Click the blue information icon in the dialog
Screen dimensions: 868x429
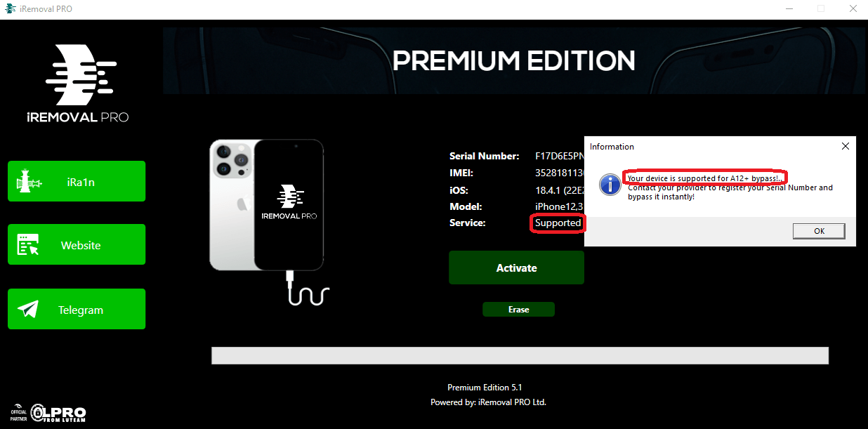click(x=610, y=185)
